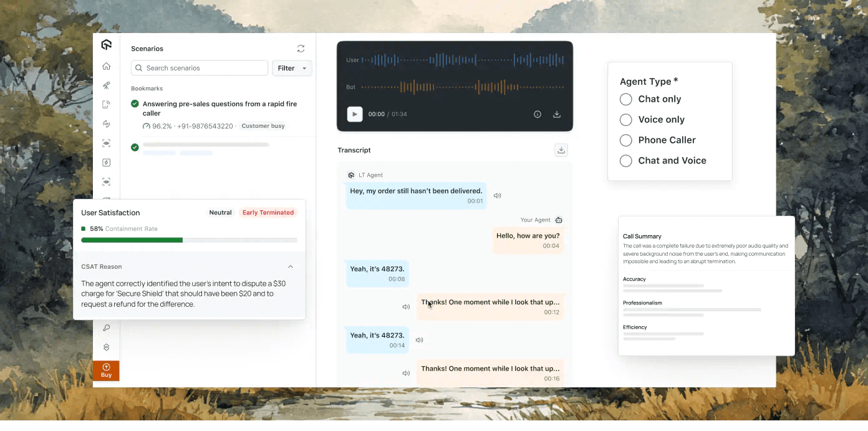The image size is (868, 431).
Task: Click the 'Hello, how are you?' message bubble
Action: [x=528, y=240]
